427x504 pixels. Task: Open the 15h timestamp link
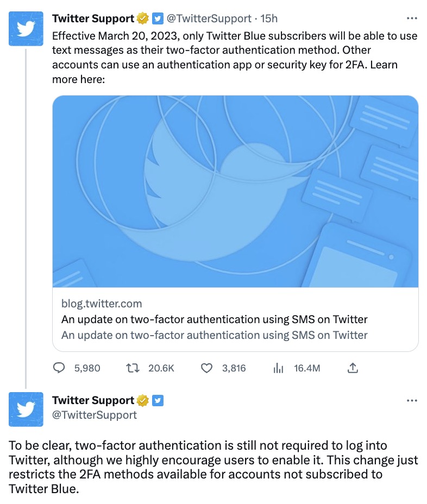[x=269, y=18]
